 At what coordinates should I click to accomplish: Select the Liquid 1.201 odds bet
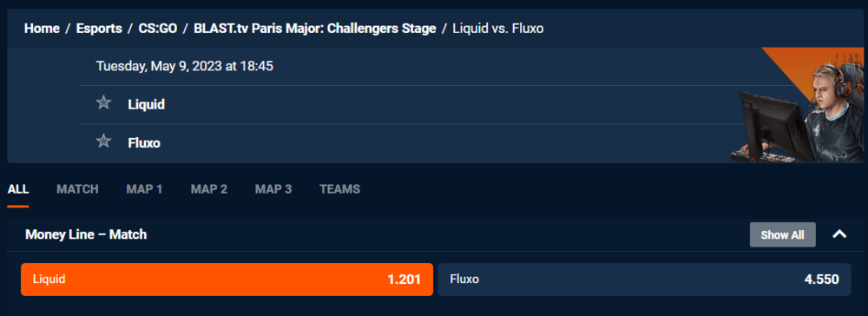227,280
